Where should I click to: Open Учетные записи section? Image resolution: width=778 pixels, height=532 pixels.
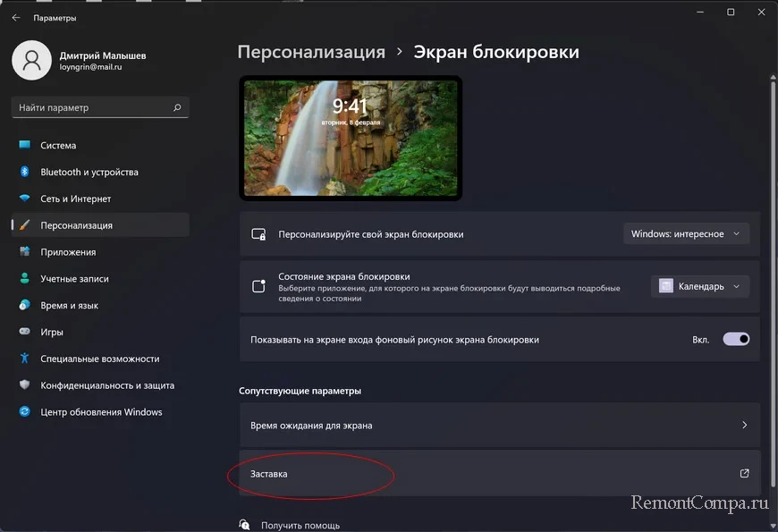tap(74, 279)
